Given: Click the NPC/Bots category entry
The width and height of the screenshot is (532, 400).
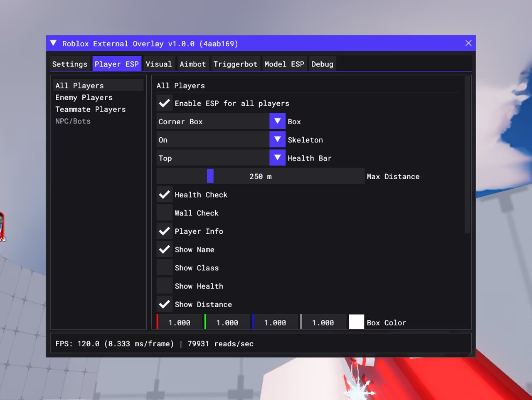Looking at the screenshot, I should 99,121.
